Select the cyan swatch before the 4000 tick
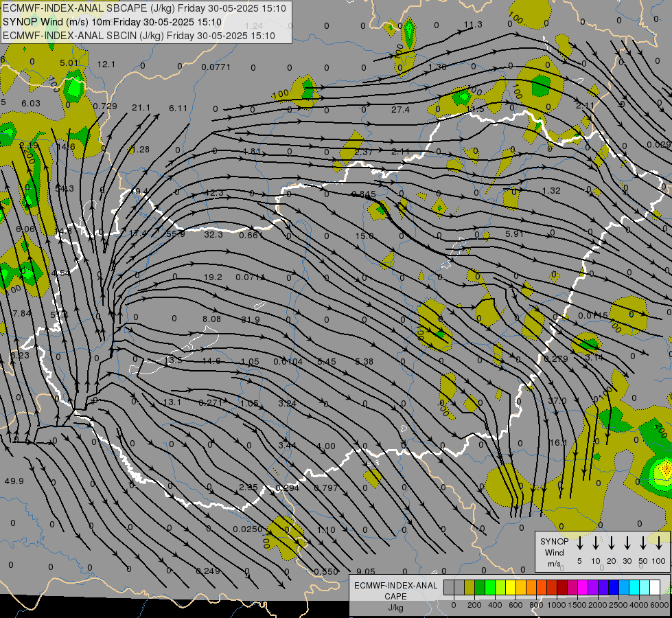 (x=635, y=588)
